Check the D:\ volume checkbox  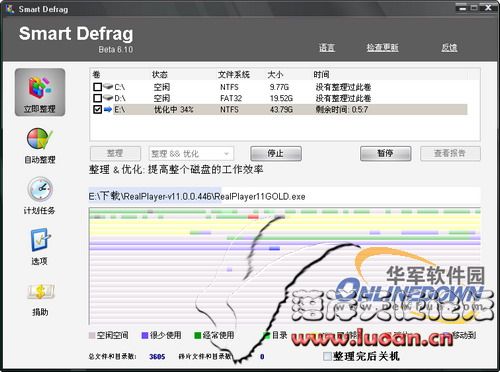coord(97,98)
